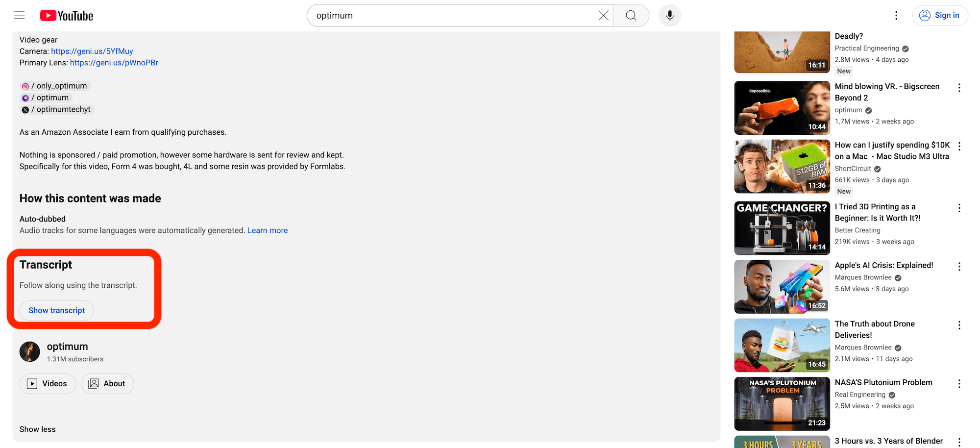Open the top bar settings three-dot menu

coord(896,16)
